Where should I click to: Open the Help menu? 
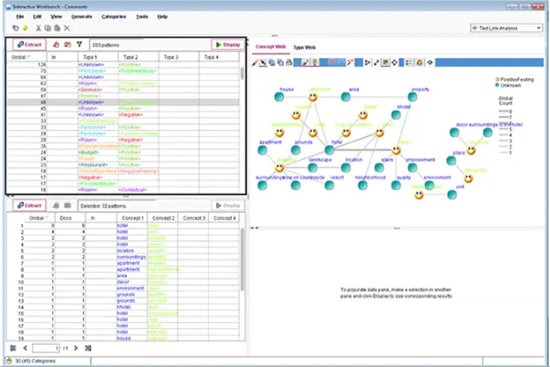[x=162, y=16]
